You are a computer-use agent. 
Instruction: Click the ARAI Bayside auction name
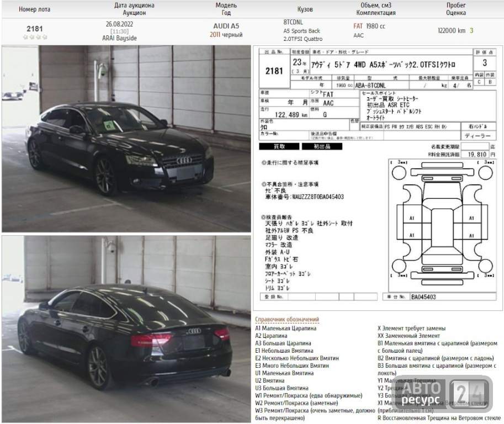pos(119,38)
